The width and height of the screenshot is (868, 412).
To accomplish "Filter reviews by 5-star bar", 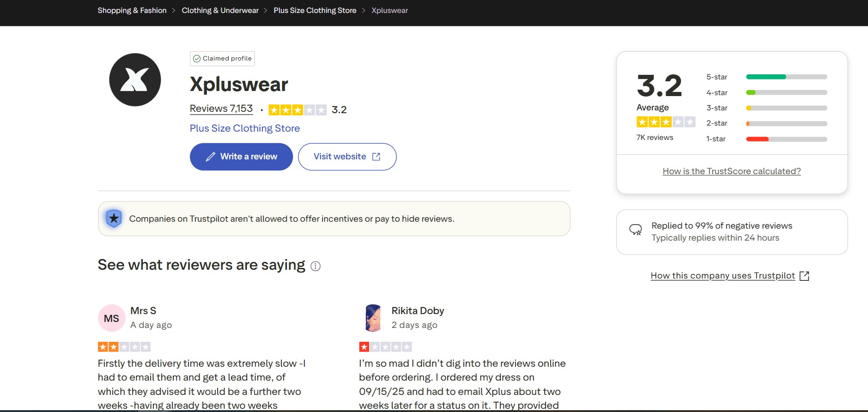I will [x=786, y=77].
